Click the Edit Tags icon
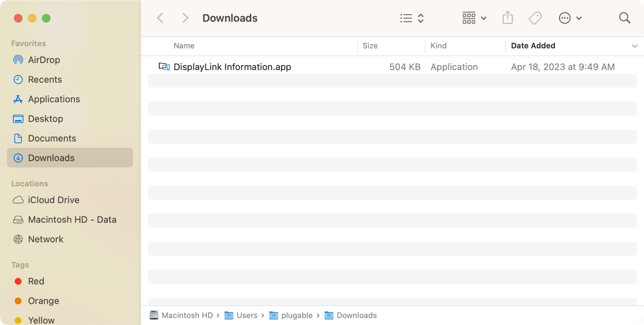 click(535, 18)
